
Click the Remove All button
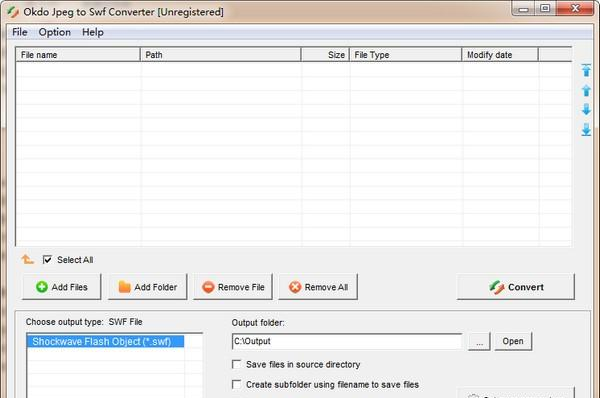[x=318, y=287]
